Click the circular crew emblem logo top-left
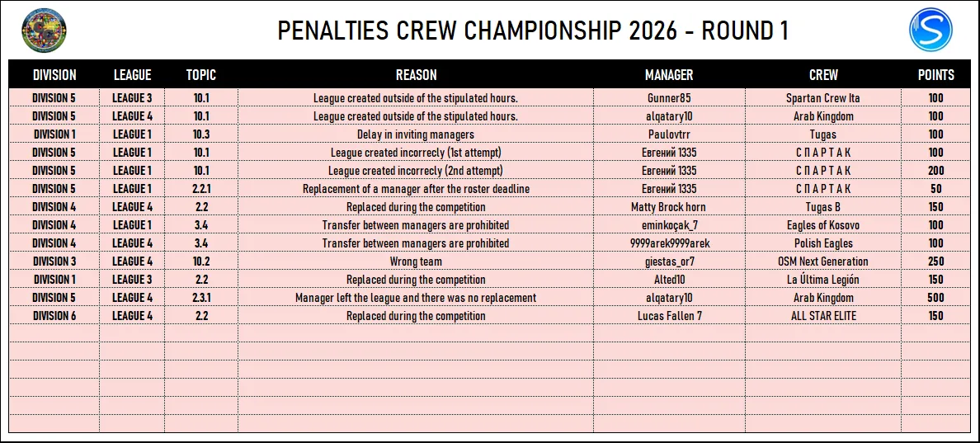Viewport: 980px width, 443px height. (45, 30)
